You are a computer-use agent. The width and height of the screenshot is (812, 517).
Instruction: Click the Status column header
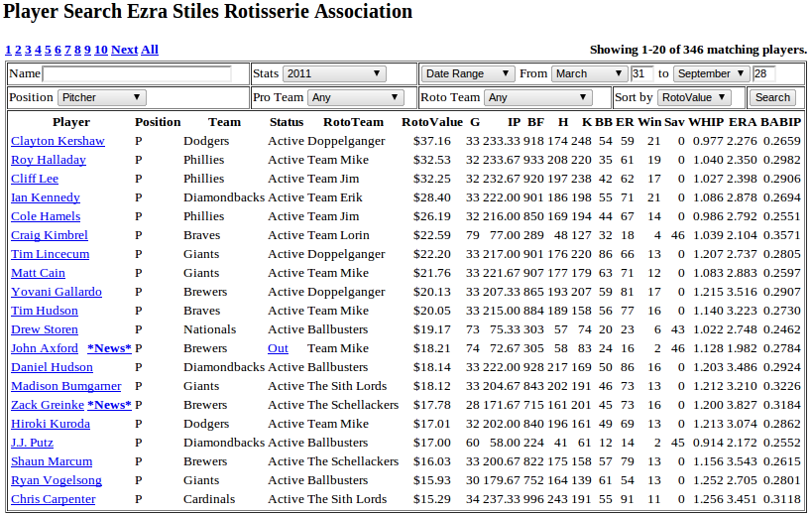click(x=287, y=122)
